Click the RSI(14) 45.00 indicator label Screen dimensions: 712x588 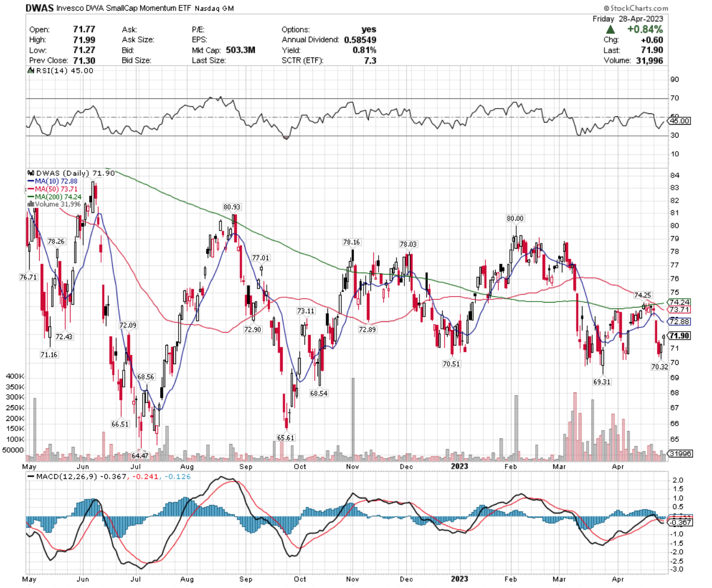coord(65,71)
